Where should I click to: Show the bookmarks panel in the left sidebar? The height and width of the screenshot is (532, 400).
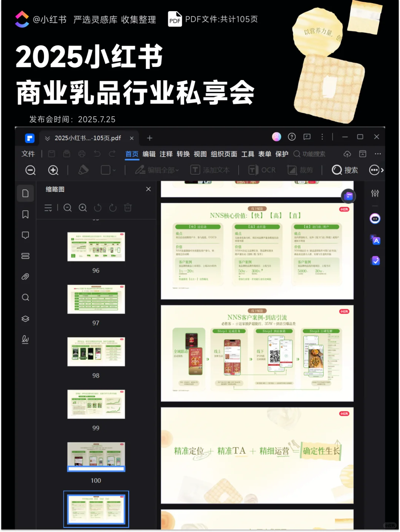click(x=25, y=214)
